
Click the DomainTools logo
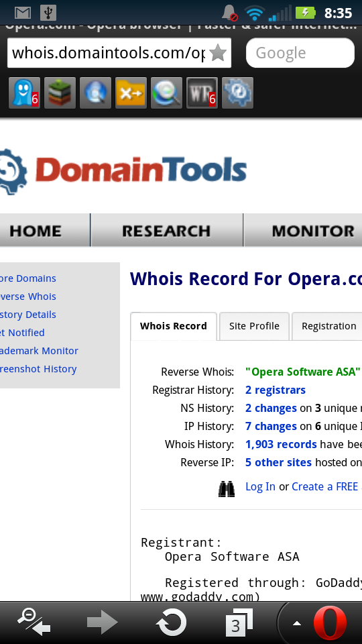click(123, 171)
